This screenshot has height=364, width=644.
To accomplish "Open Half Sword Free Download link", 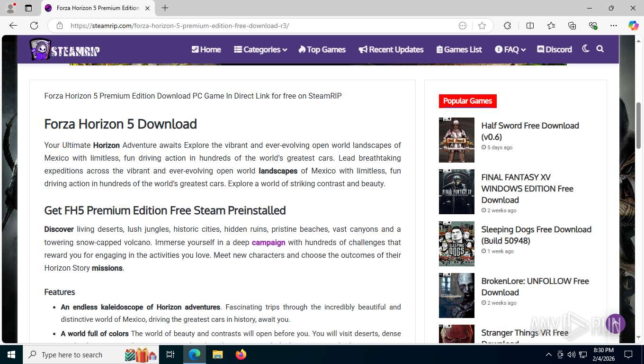I will [x=530, y=131].
